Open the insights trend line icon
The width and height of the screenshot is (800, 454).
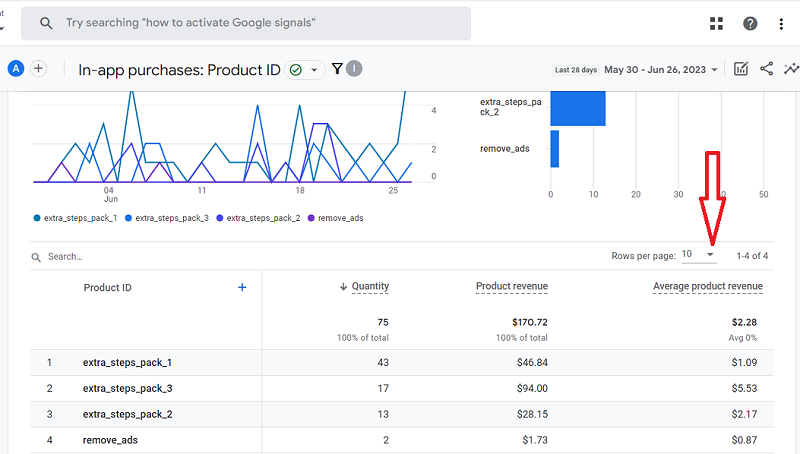pyautogui.click(x=792, y=69)
